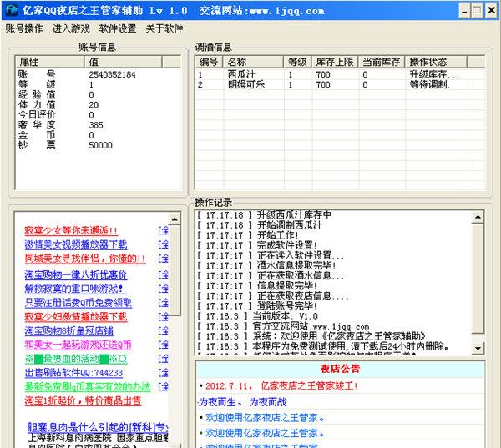Image resolution: width=501 pixels, height=448 pixels.
Task: Open link 只要注册话费Q币免费领取
Action: [78, 302]
